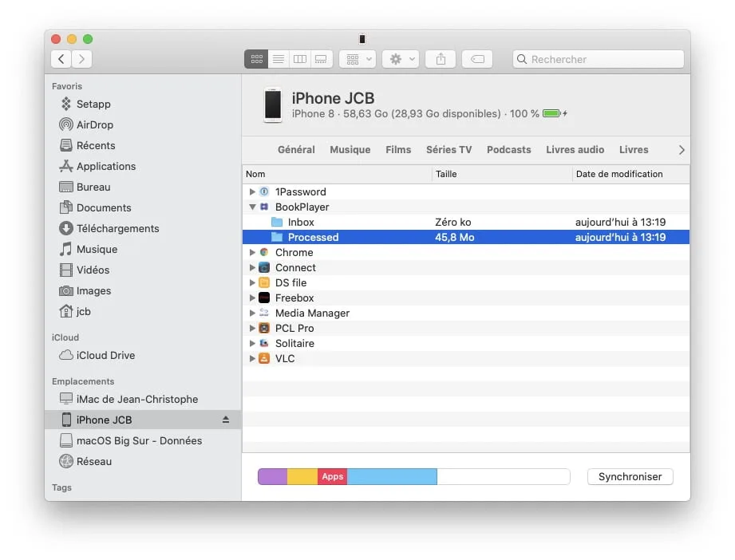This screenshot has height=560, width=735.
Task: Select iPhone JCB in the sidebar
Action: click(143, 420)
